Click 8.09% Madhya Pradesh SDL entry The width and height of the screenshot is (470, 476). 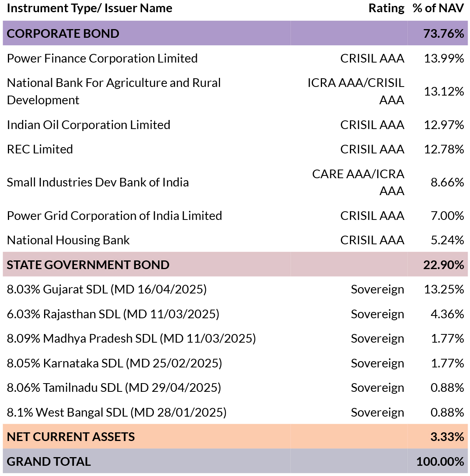pyautogui.click(x=131, y=339)
